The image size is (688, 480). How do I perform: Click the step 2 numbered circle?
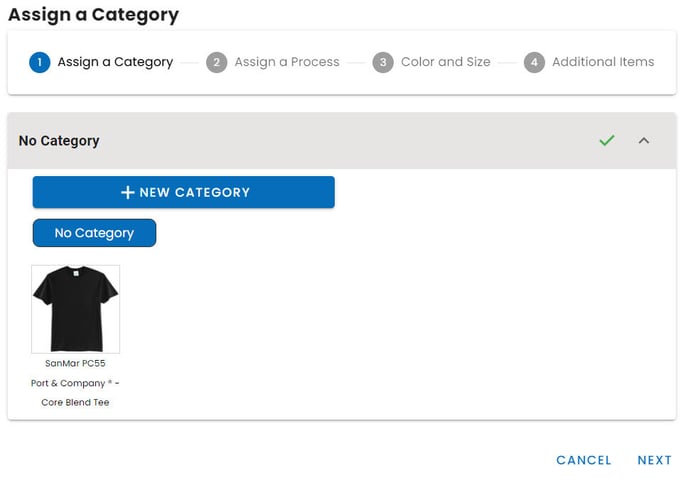[217, 62]
